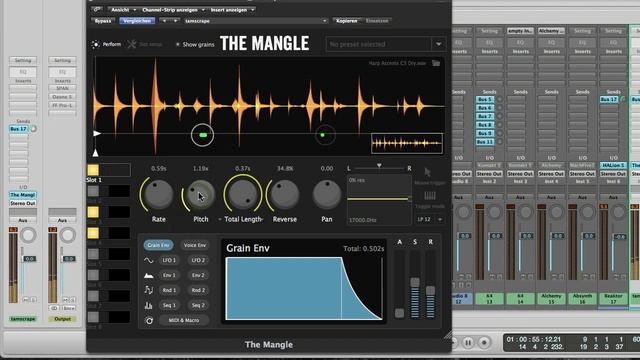Select LFO 2 modulator
The width and height of the screenshot is (640, 360).
click(198, 260)
